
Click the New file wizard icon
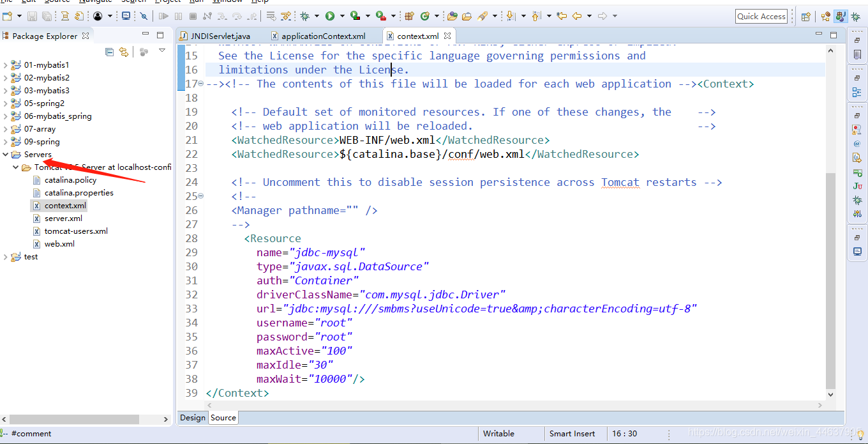coord(8,16)
